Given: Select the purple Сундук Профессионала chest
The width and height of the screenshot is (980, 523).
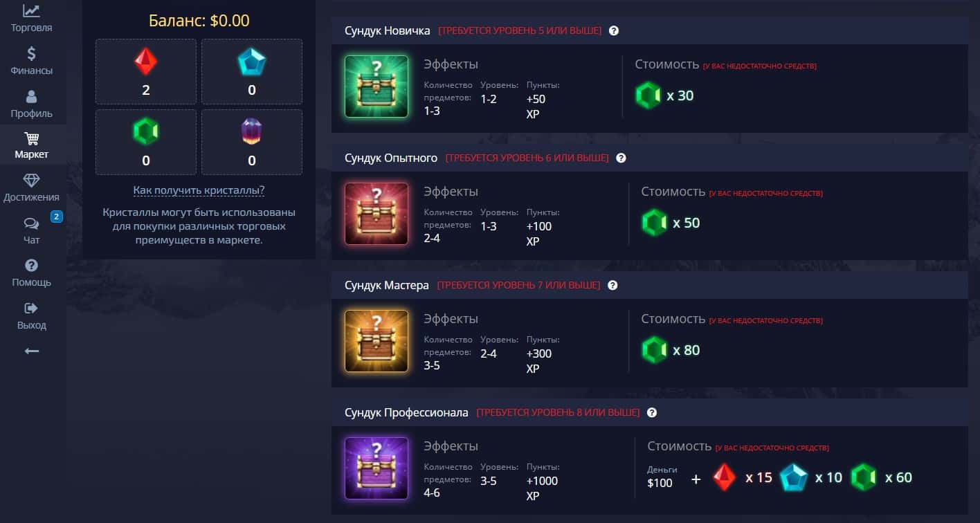Looking at the screenshot, I should (x=376, y=468).
